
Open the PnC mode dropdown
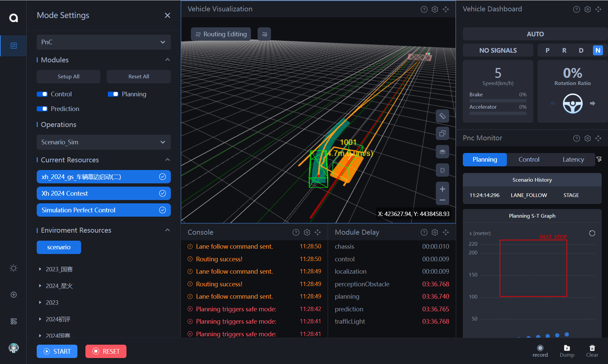tap(103, 42)
